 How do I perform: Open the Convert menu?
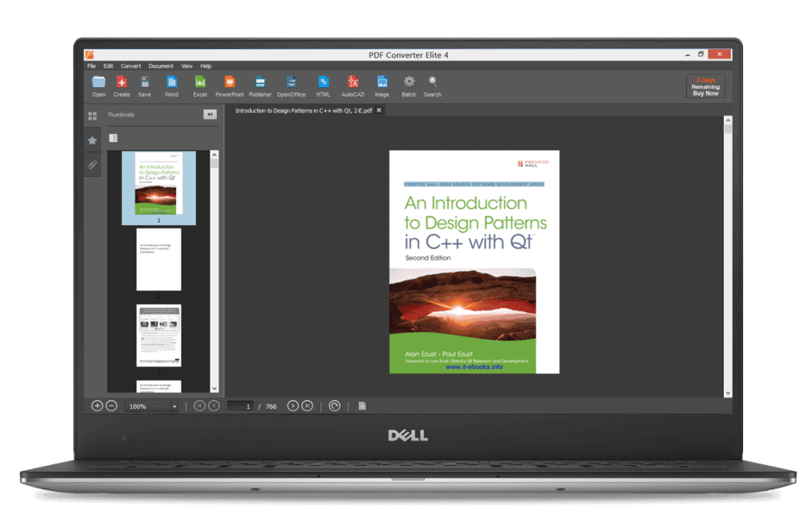point(131,66)
